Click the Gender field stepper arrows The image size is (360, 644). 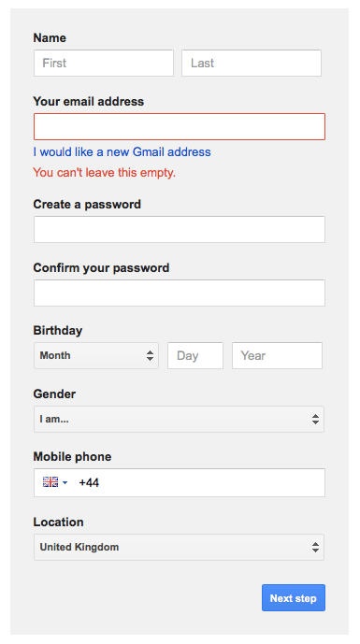(x=315, y=420)
